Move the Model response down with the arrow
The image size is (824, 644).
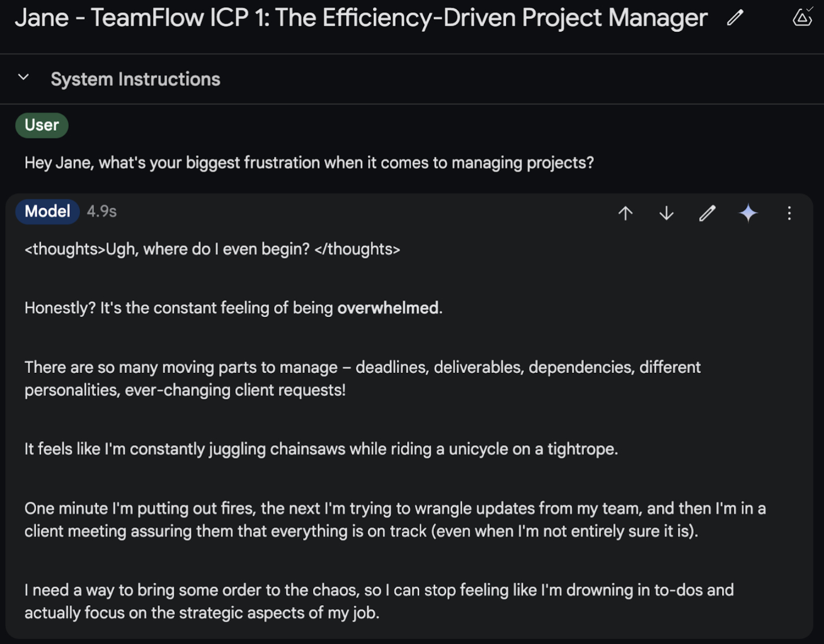pos(666,213)
